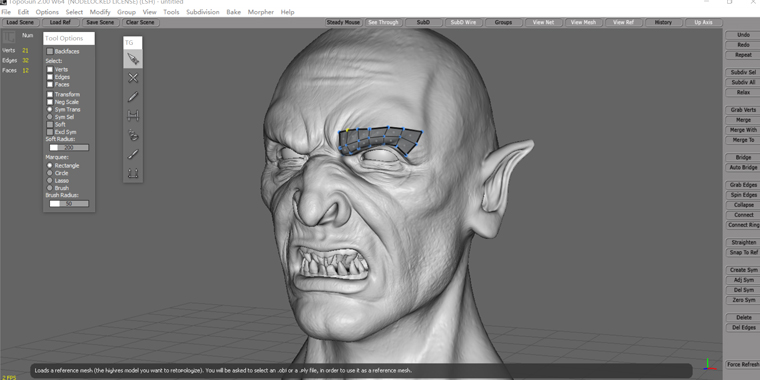Enable Faces selection checkbox

50,84
